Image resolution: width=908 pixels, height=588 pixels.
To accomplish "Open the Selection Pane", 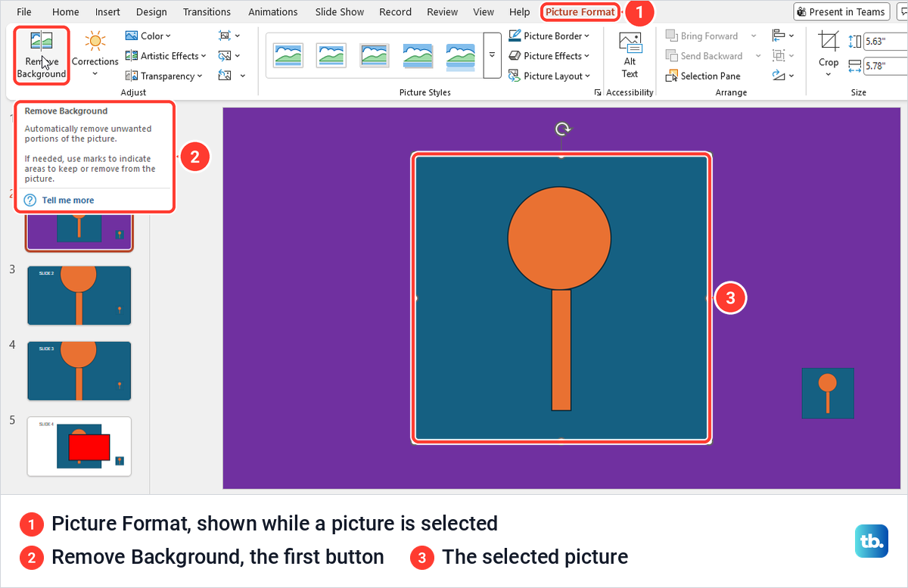I will tap(703, 76).
